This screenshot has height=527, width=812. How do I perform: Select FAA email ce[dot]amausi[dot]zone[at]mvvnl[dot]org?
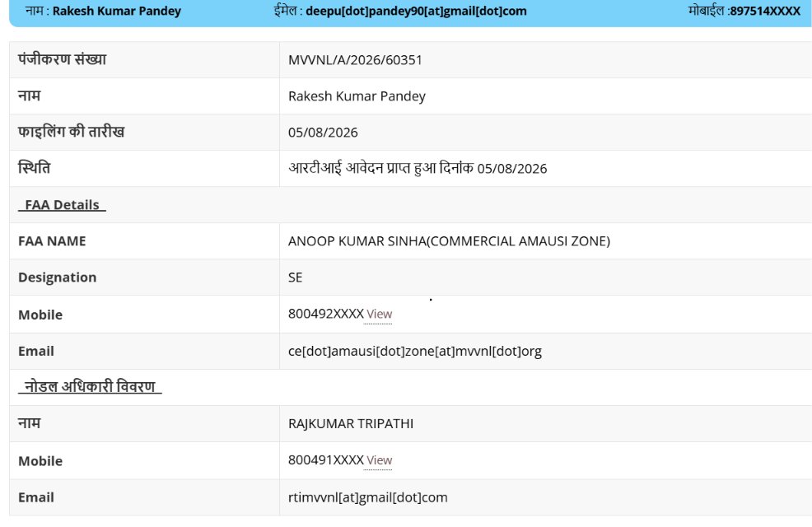point(415,352)
